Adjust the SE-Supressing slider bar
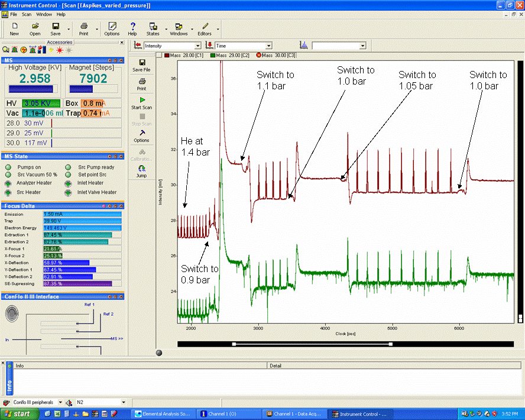The width and height of the screenshot is (525, 420). click(x=82, y=284)
